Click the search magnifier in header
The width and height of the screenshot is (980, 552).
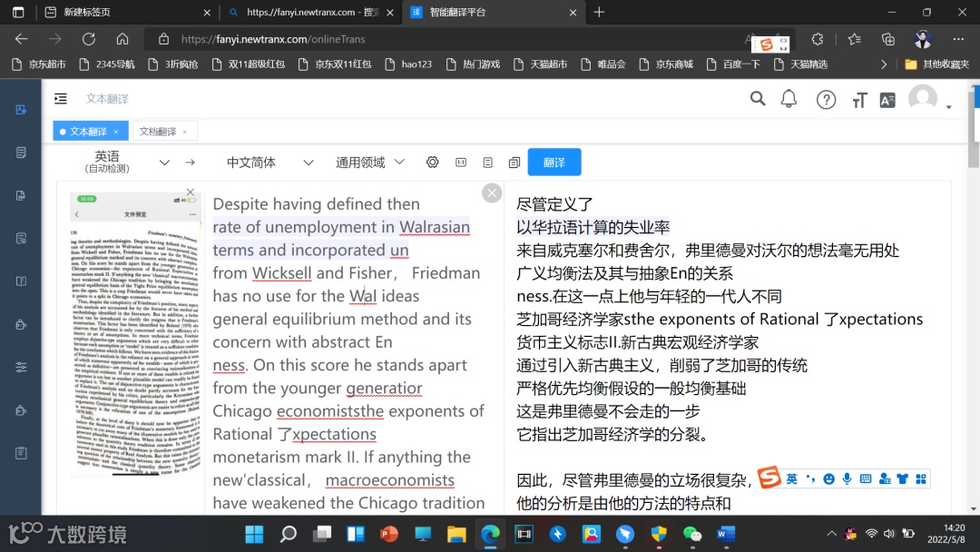click(758, 99)
